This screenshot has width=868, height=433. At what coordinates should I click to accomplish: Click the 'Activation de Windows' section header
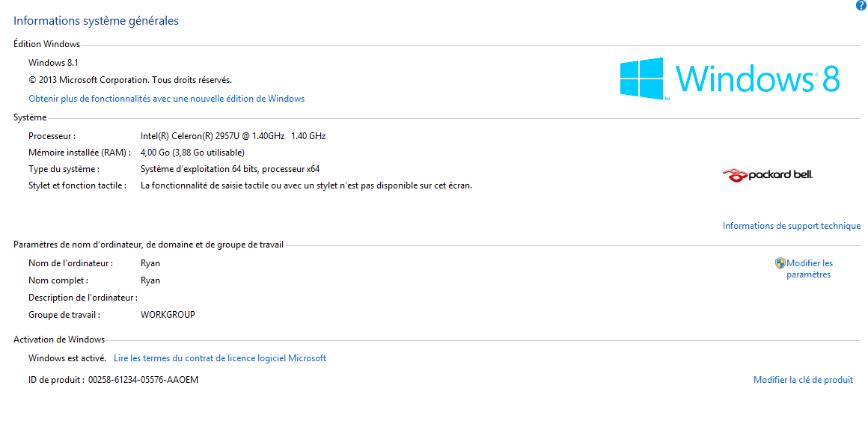[x=59, y=340]
